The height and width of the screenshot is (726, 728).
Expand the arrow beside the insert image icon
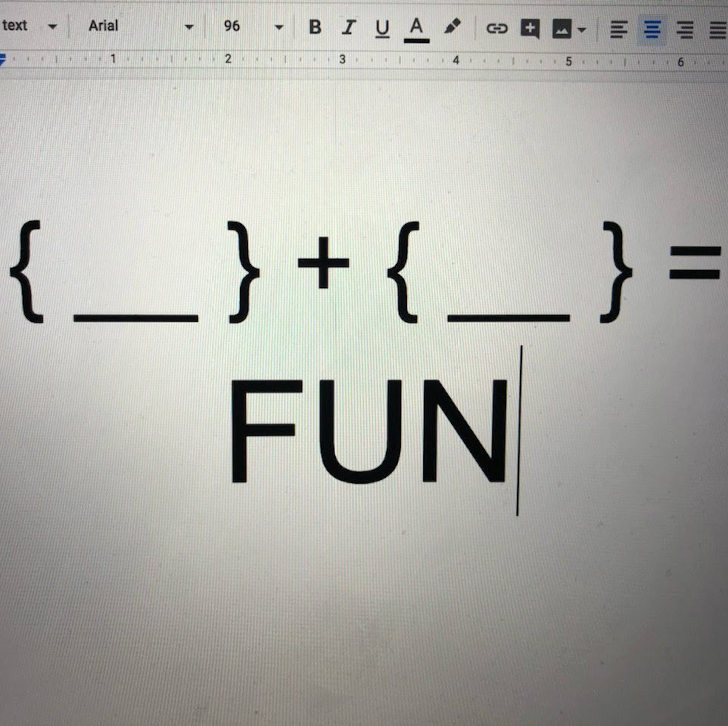point(582,29)
